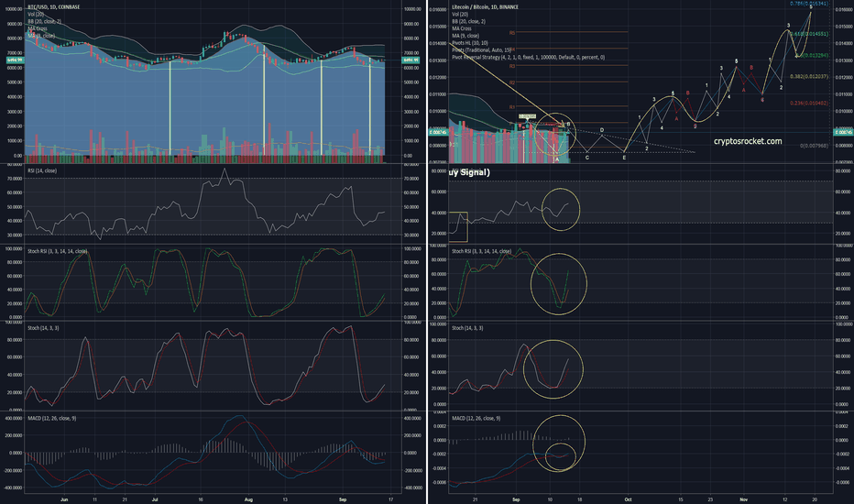Click the 0(0.007968) Fibonacci level label

(x=814, y=146)
